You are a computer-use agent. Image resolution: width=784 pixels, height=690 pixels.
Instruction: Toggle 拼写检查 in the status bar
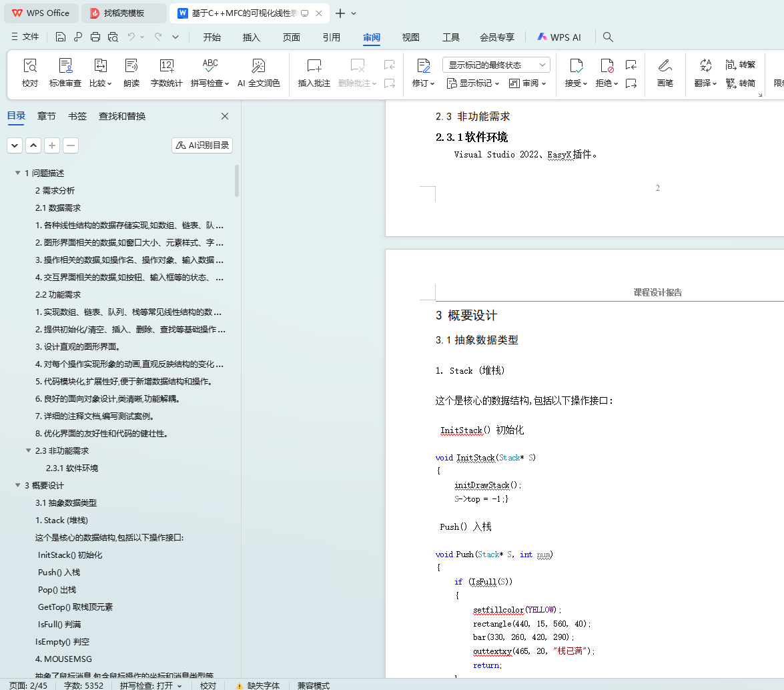[x=151, y=685]
